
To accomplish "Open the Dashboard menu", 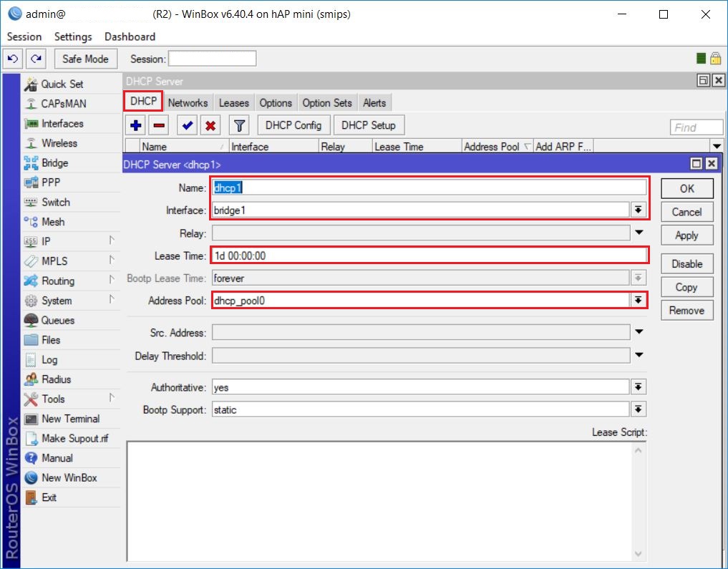I will (130, 37).
